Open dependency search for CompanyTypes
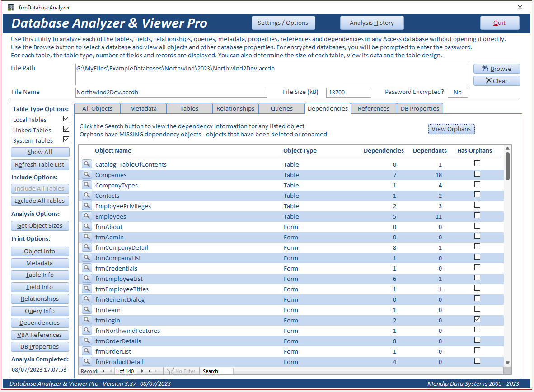Image resolution: width=534 pixels, height=392 pixels. pos(87,185)
